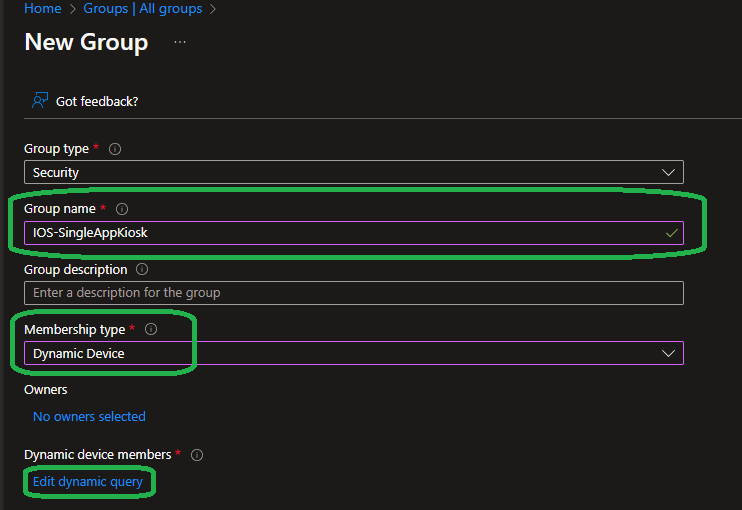Open the No owners selected link
This screenshot has width=742, height=510.
[89, 416]
